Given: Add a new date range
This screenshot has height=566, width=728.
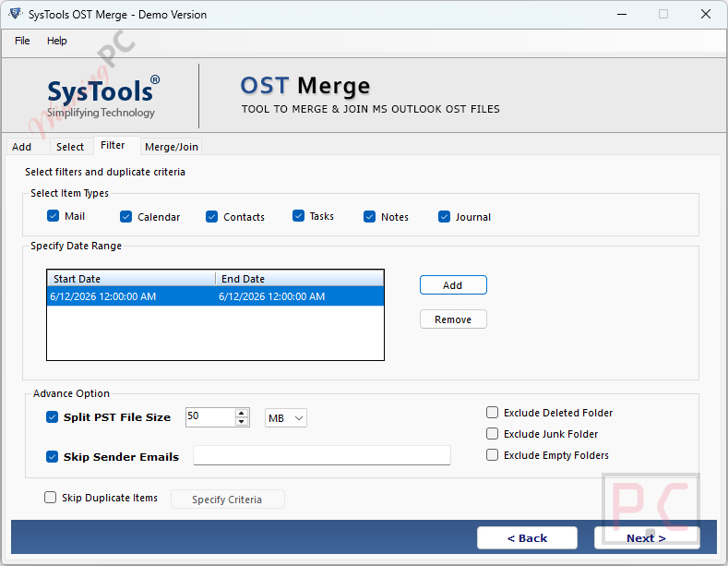Looking at the screenshot, I should [x=453, y=285].
